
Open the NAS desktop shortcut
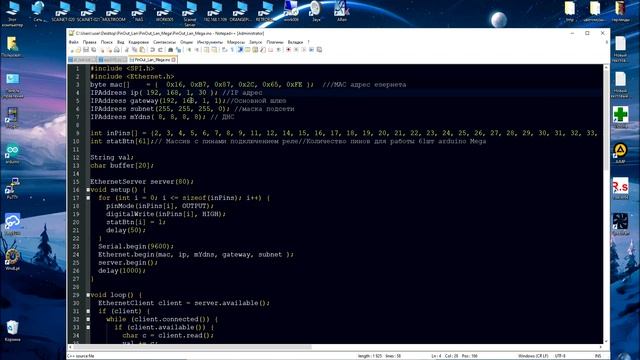pyautogui.click(x=139, y=11)
